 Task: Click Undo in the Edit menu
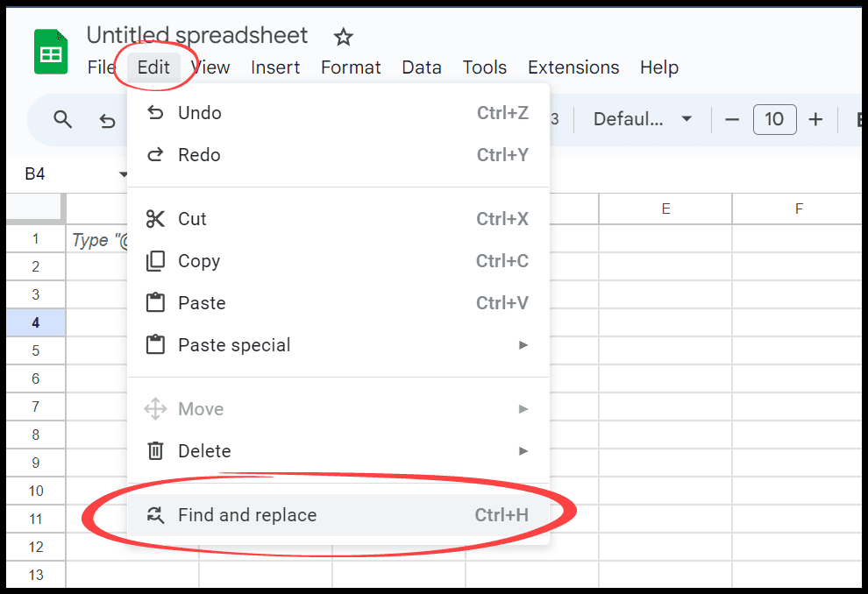tap(338, 113)
